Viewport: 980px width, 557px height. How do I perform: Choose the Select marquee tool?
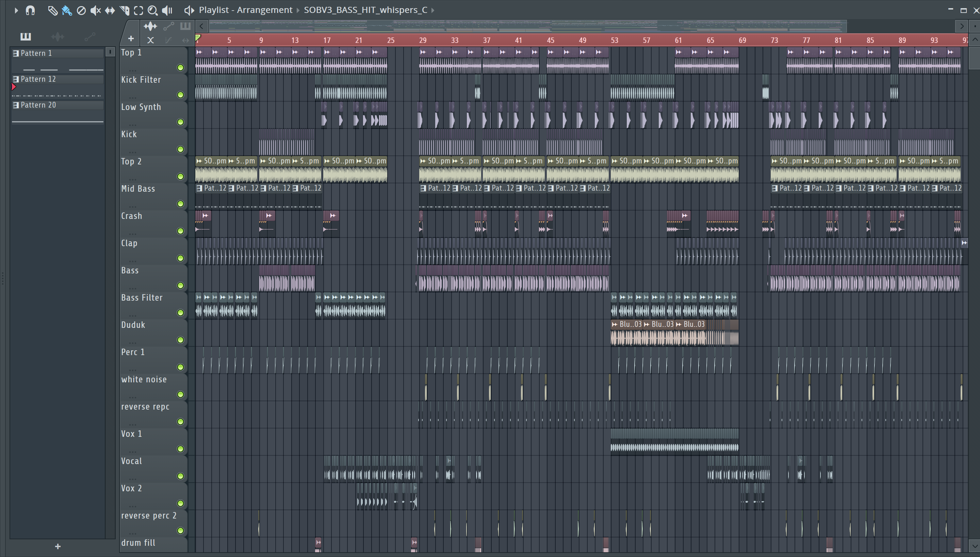pyautogui.click(x=138, y=10)
